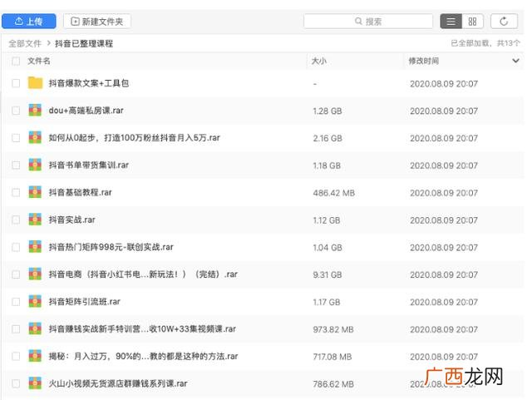Create a new folder with 新建文件夹
532x400 pixels.
pos(97,22)
